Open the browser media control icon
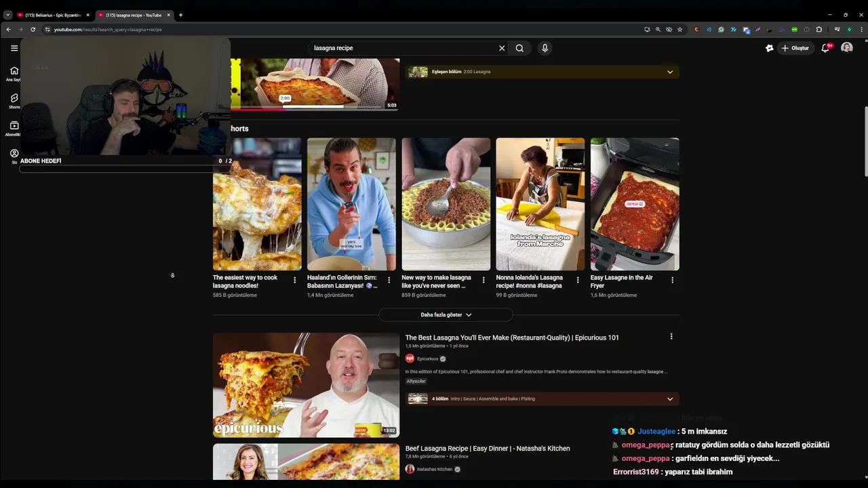Image resolution: width=868 pixels, height=488 pixels. click(837, 29)
